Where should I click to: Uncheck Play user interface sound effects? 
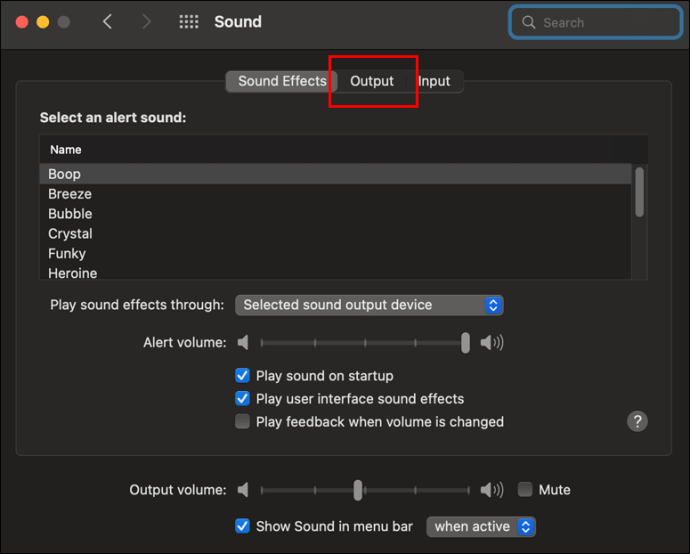click(x=242, y=399)
